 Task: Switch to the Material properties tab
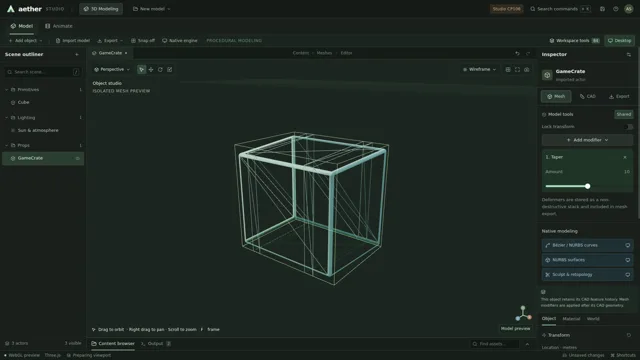(x=571, y=319)
